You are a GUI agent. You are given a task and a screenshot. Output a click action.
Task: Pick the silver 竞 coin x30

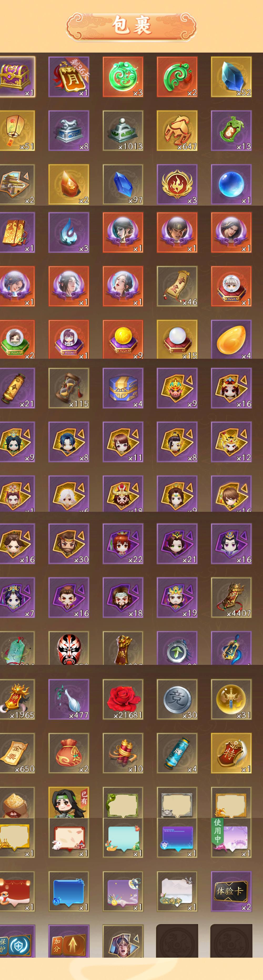click(177, 699)
